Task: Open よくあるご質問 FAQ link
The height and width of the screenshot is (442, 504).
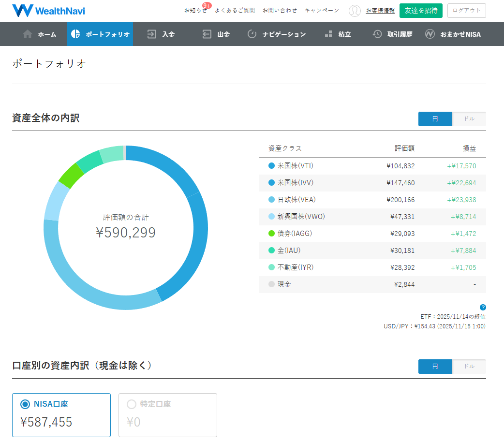Action: click(x=235, y=11)
